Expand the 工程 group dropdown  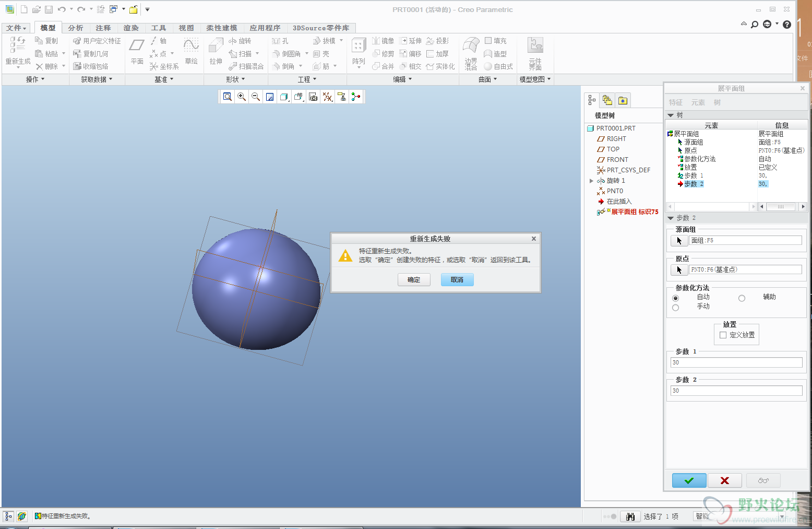(307, 79)
